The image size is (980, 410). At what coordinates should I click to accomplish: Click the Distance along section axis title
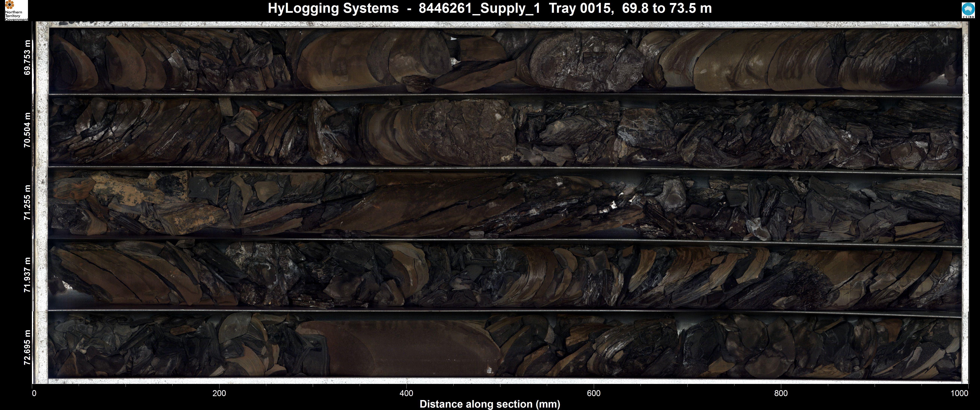(x=490, y=404)
